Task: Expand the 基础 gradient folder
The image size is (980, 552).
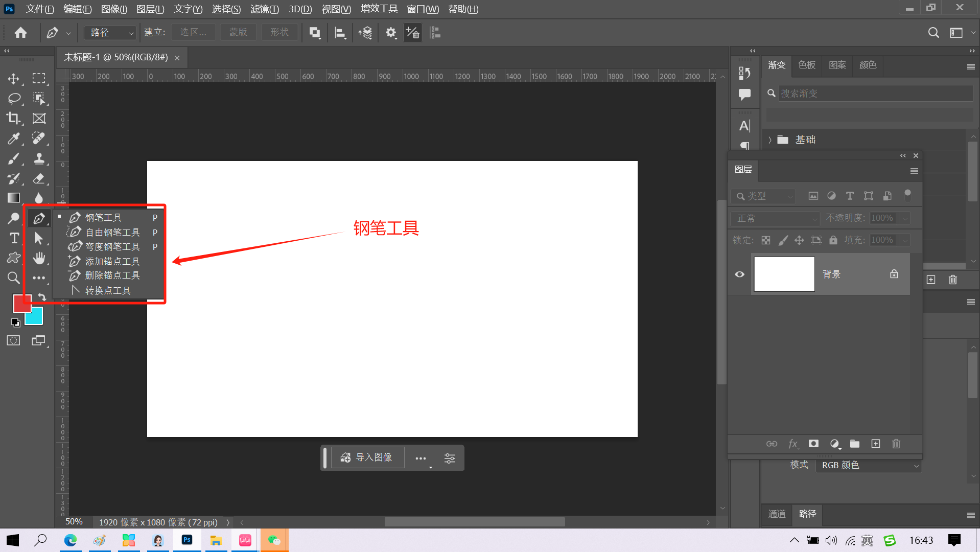Action: (770, 140)
